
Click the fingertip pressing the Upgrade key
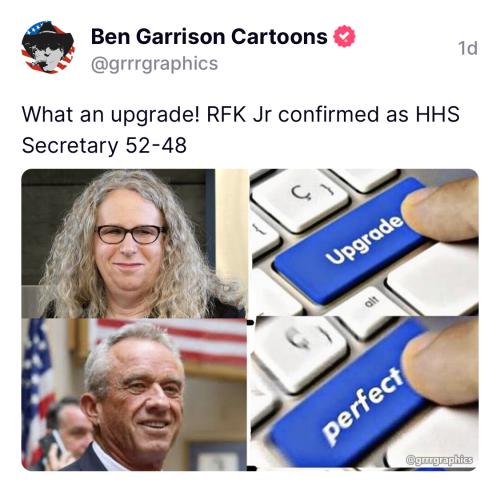tap(440, 210)
